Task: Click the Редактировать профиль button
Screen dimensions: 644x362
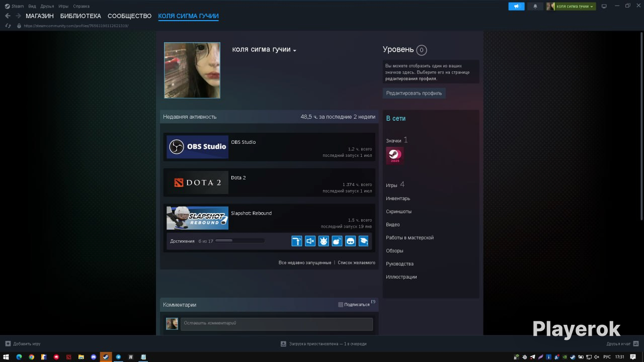Action: [414, 93]
